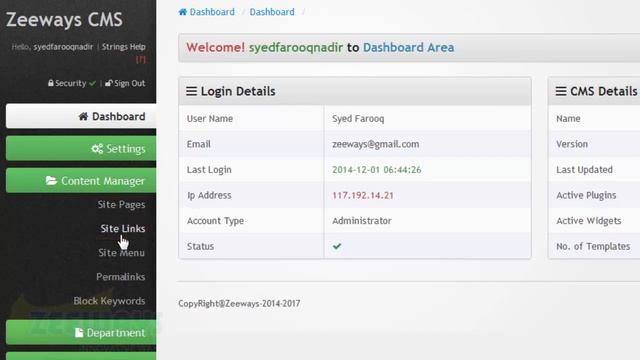The width and height of the screenshot is (640, 360).
Task: Click the second Dashboard breadcrumb link
Action: pos(272,12)
